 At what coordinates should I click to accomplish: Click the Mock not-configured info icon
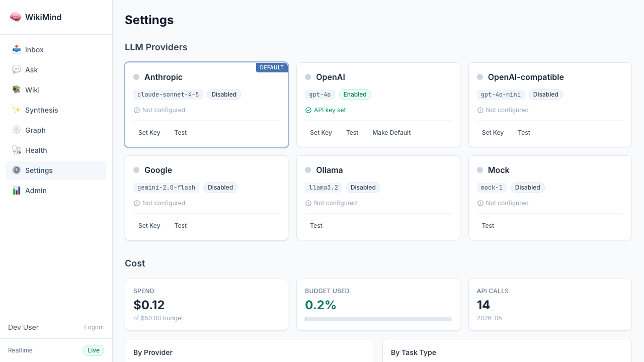480,203
